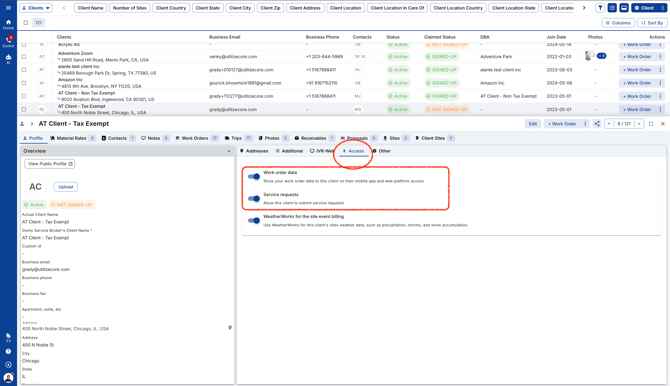Apply the Number of Sites filter chip

click(129, 8)
